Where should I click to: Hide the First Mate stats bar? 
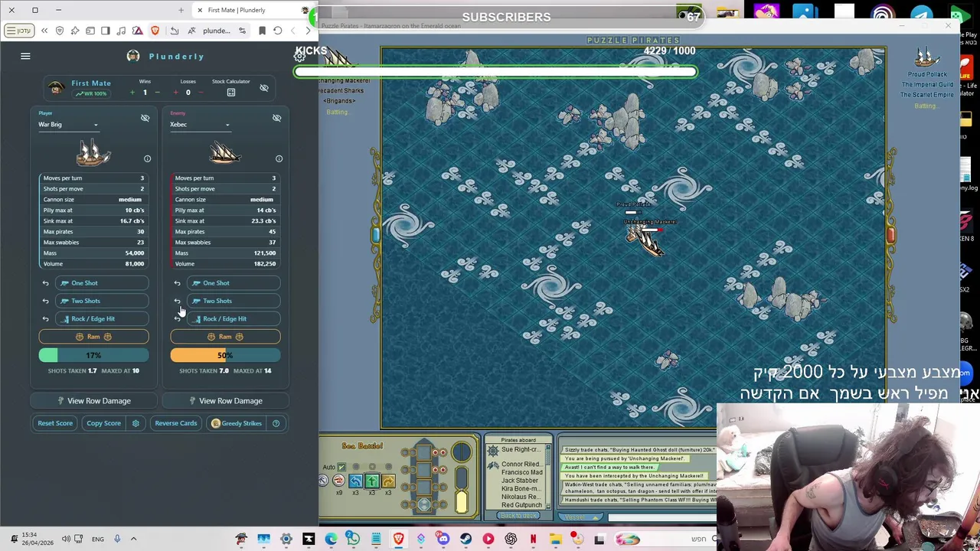pyautogui.click(x=264, y=88)
